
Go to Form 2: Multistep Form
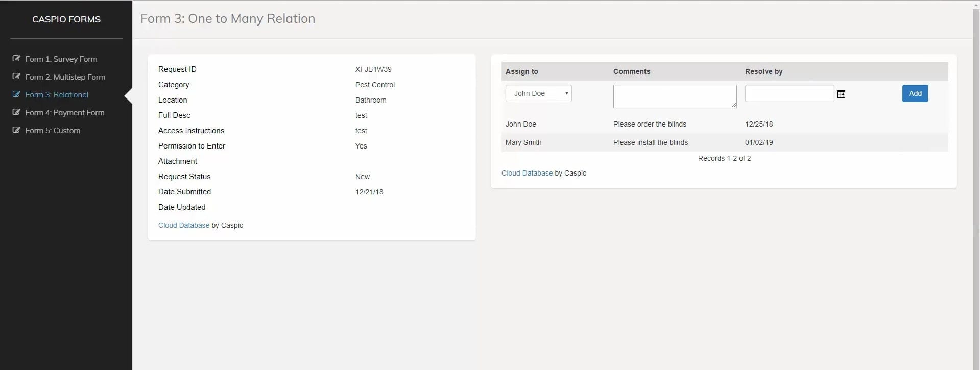[x=65, y=77]
